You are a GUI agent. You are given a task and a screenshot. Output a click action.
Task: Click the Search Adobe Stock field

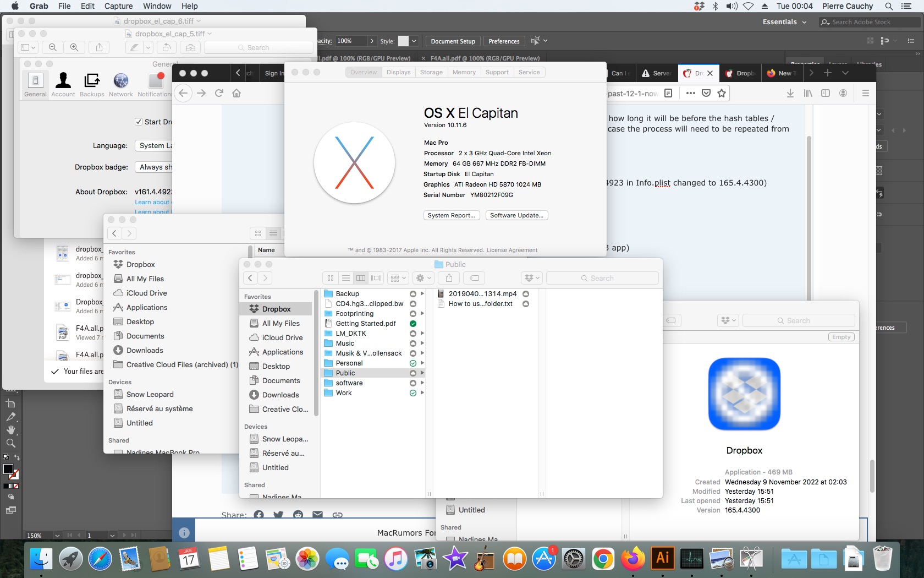pyautogui.click(x=869, y=22)
